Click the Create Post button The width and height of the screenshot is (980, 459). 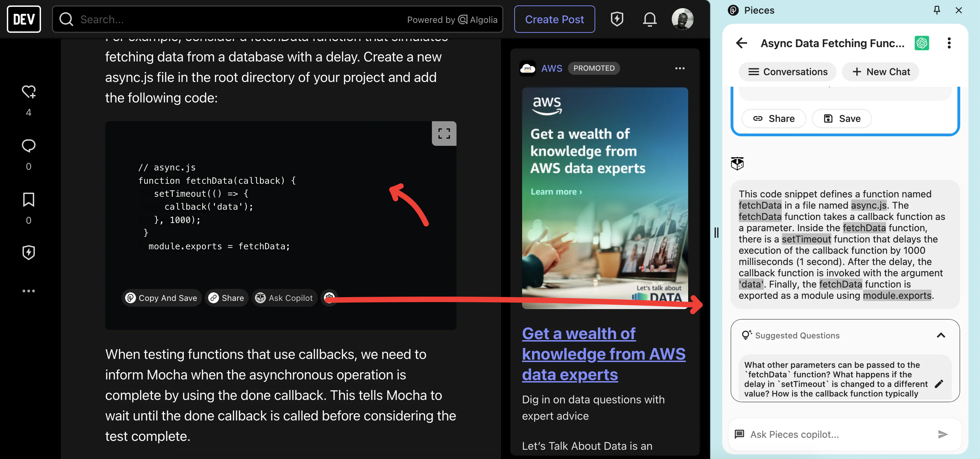click(554, 19)
